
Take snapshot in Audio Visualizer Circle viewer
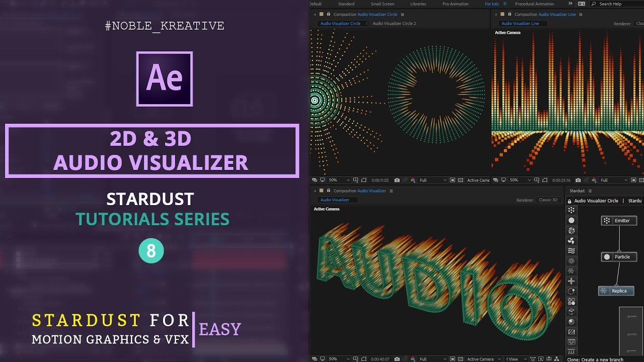[x=397, y=180]
